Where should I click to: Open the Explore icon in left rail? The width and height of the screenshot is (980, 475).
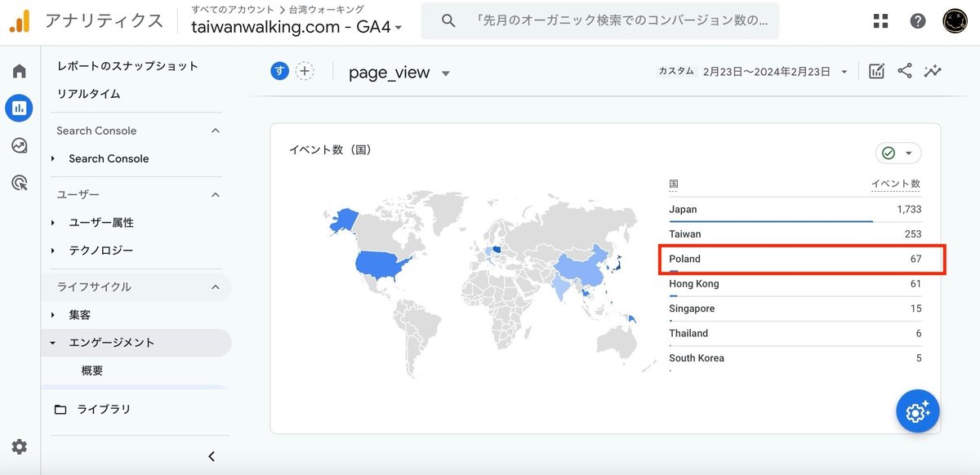tap(20, 145)
